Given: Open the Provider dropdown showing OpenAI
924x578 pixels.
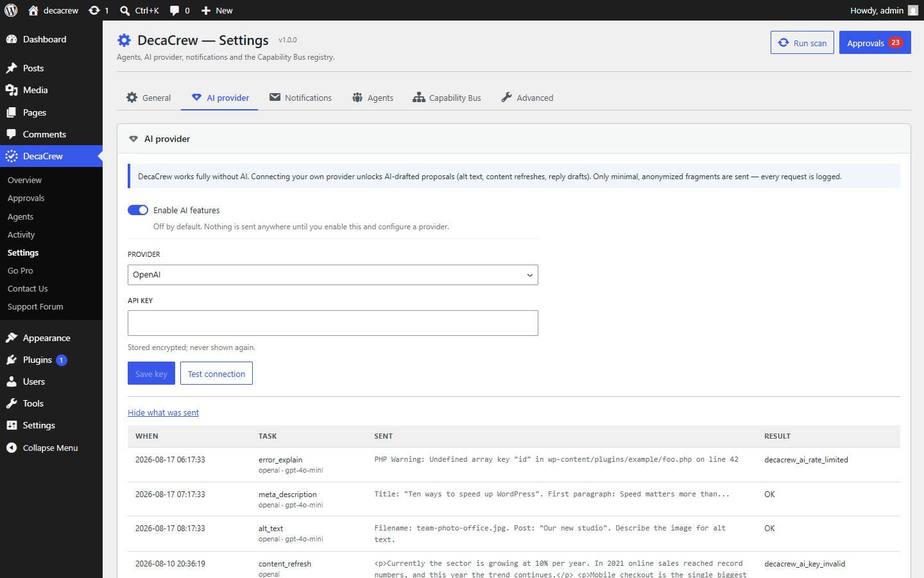Looking at the screenshot, I should 333,275.
